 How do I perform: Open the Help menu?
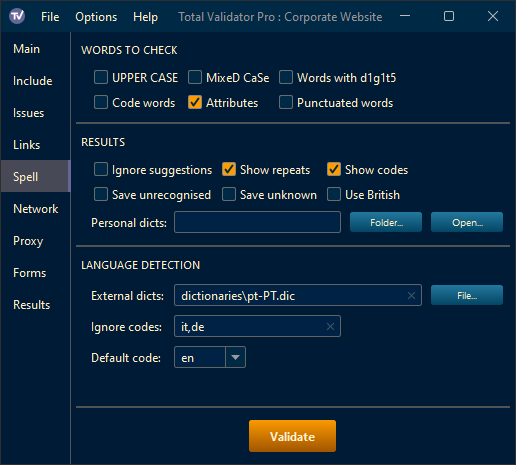tap(145, 17)
